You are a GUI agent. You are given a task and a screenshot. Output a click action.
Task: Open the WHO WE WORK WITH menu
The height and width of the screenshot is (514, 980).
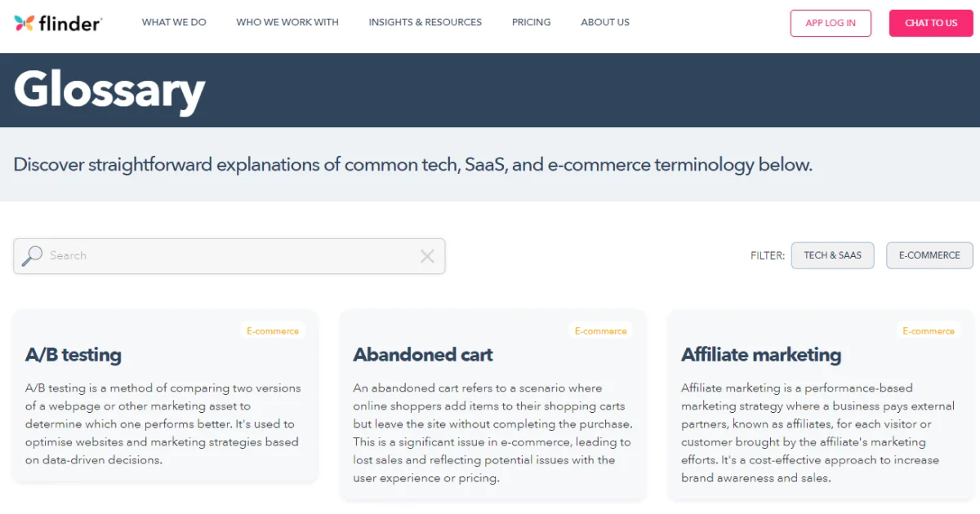point(287,23)
